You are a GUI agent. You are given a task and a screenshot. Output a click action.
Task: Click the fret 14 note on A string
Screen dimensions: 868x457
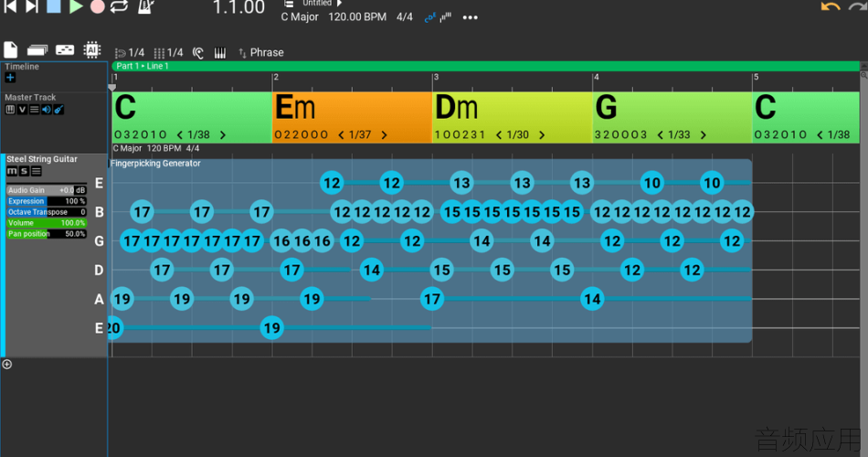pyautogui.click(x=592, y=299)
